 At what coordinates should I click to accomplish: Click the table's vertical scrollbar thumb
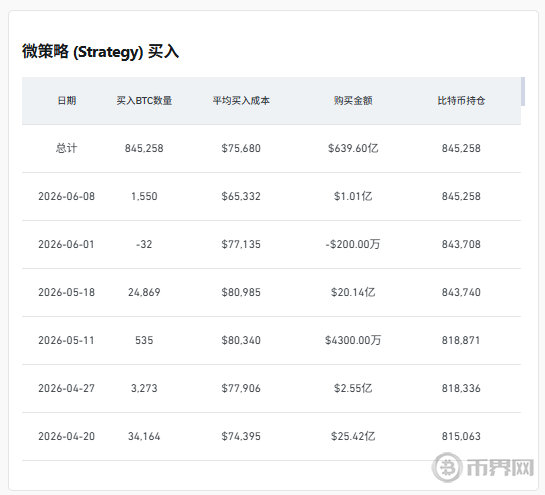(523, 91)
